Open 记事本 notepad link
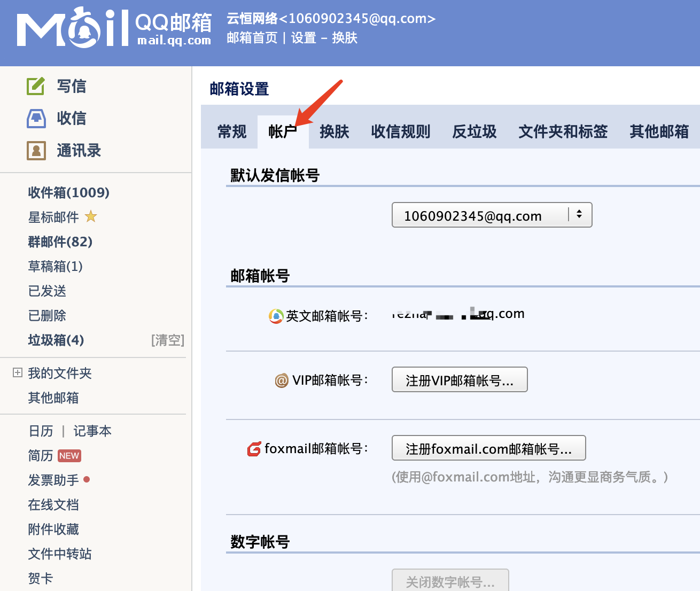700x591 pixels. pos(92,431)
